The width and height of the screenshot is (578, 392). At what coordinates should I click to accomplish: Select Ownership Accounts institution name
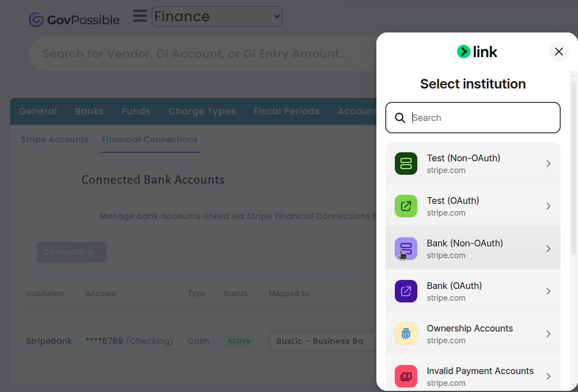coord(469,328)
